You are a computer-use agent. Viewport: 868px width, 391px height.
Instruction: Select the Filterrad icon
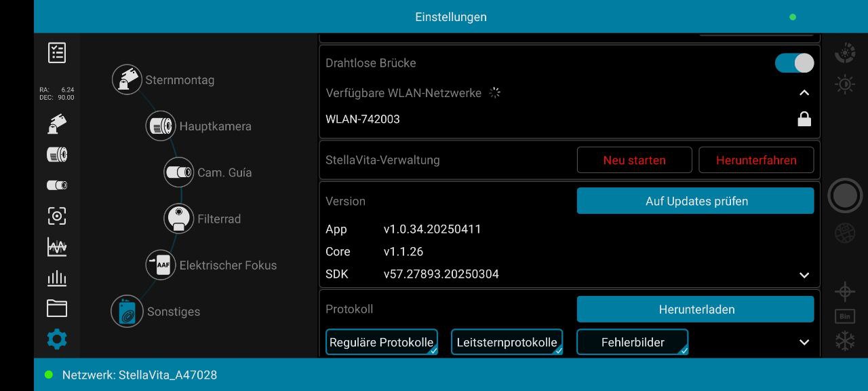(x=179, y=219)
